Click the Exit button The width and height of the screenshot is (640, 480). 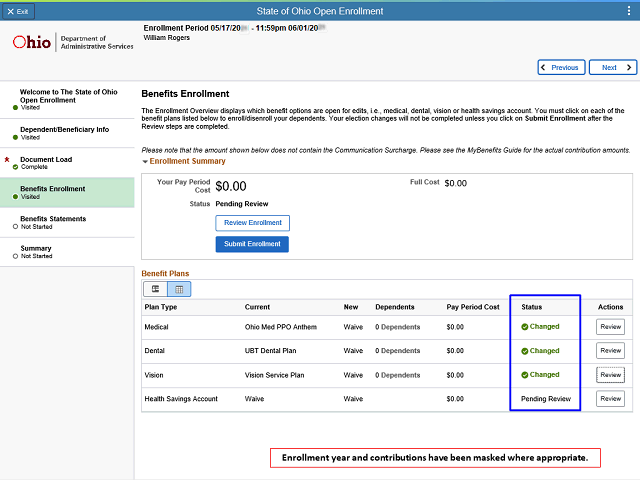pyautogui.click(x=18, y=11)
